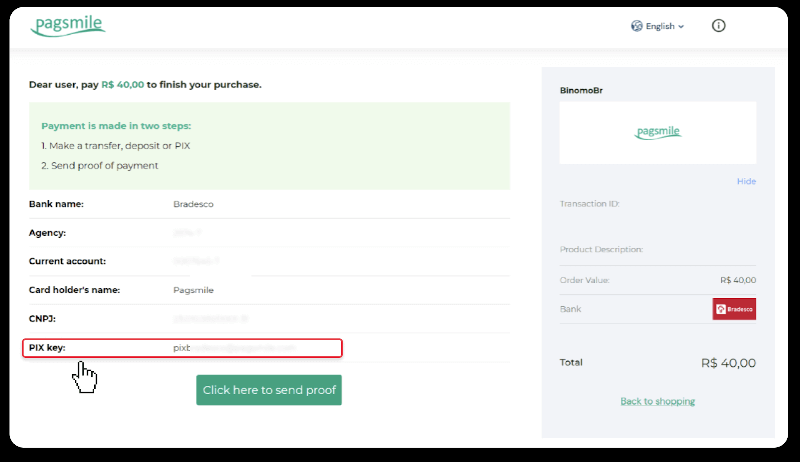Click the globe language icon

tap(636, 26)
